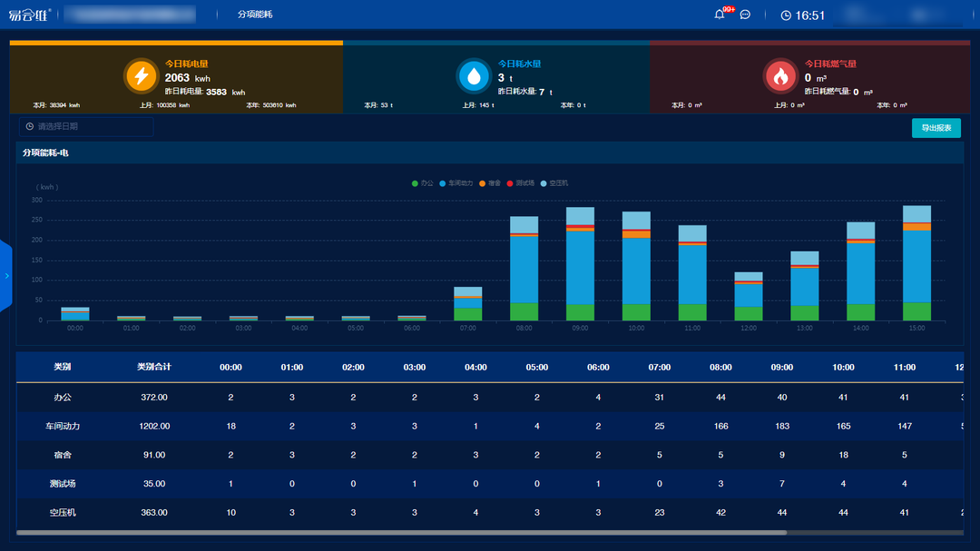
Task: Click the clock icon in the date picker
Action: point(30,126)
